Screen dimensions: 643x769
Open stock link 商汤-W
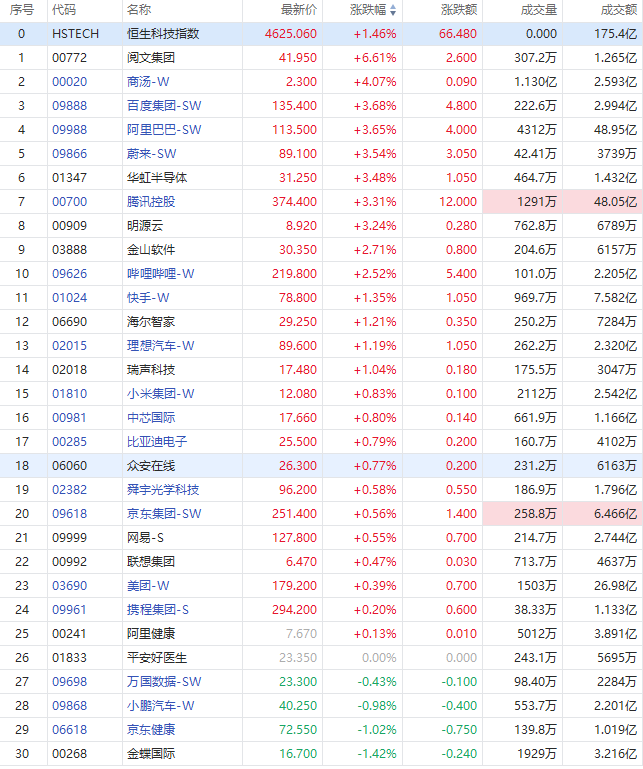coord(148,82)
